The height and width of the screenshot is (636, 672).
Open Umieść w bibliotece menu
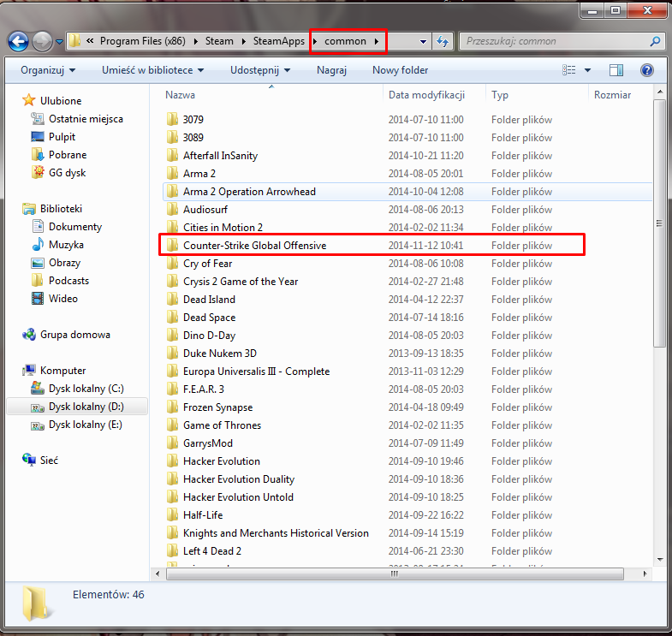click(x=152, y=70)
